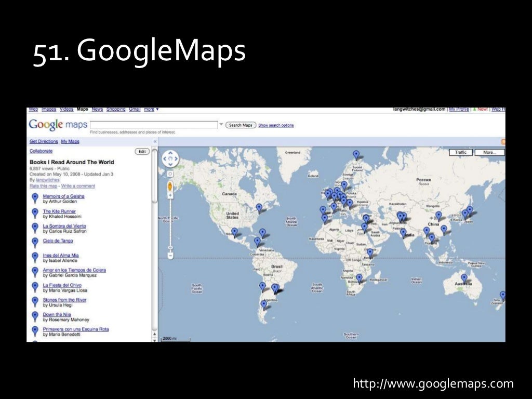Click the pin next to The Kite Runner
The width and height of the screenshot is (532, 399).
click(x=35, y=213)
